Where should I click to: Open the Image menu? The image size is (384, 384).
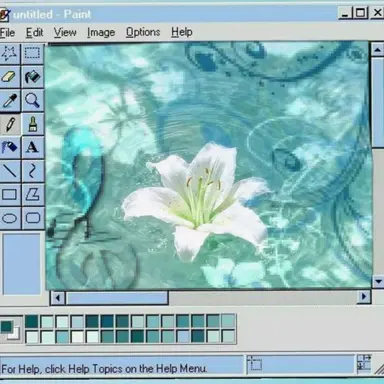point(101,33)
